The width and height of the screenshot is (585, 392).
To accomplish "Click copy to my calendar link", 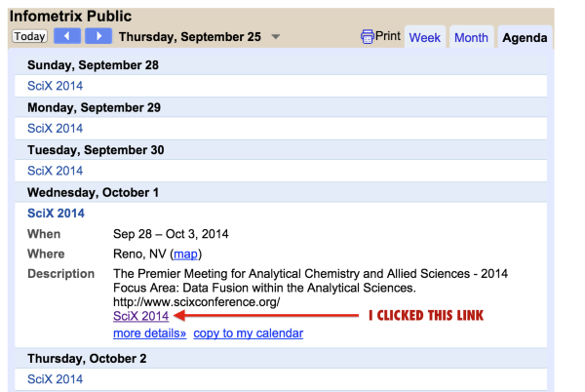I will (248, 333).
